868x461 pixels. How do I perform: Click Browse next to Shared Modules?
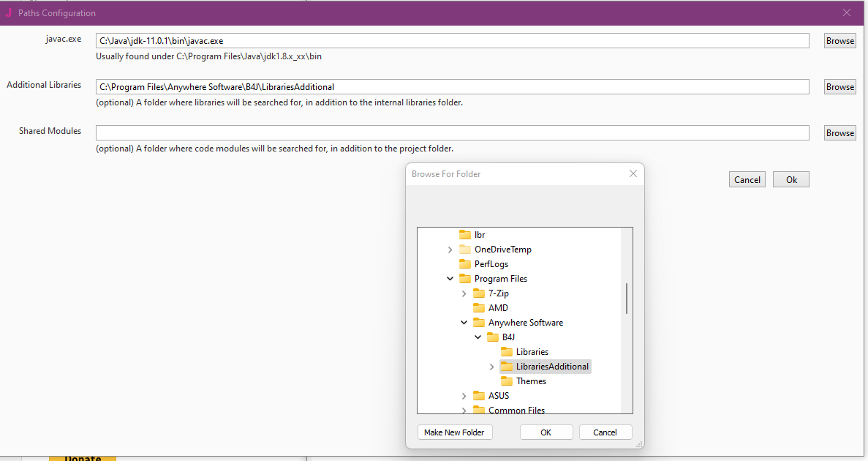(839, 132)
